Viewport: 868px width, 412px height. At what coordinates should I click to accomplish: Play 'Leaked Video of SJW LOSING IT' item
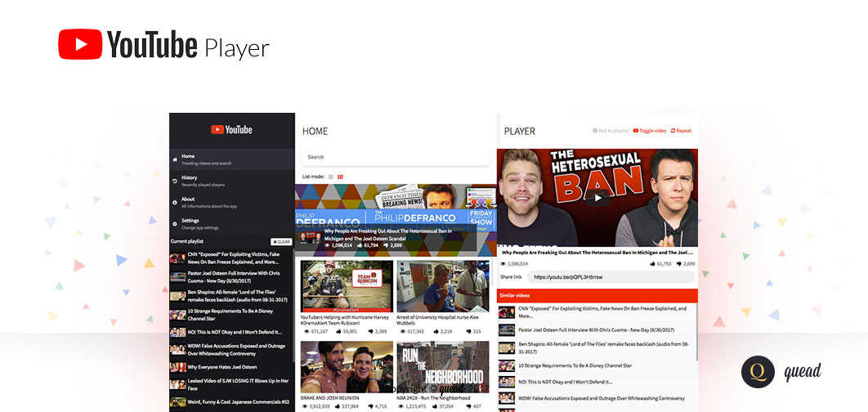tap(230, 384)
